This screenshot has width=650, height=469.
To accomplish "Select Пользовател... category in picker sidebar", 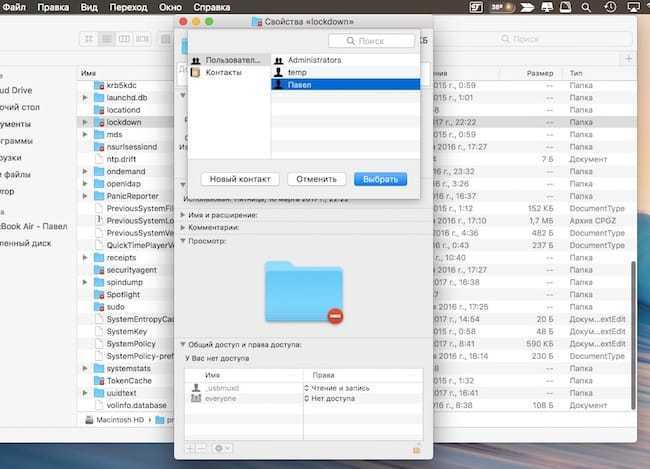I will (x=229, y=60).
